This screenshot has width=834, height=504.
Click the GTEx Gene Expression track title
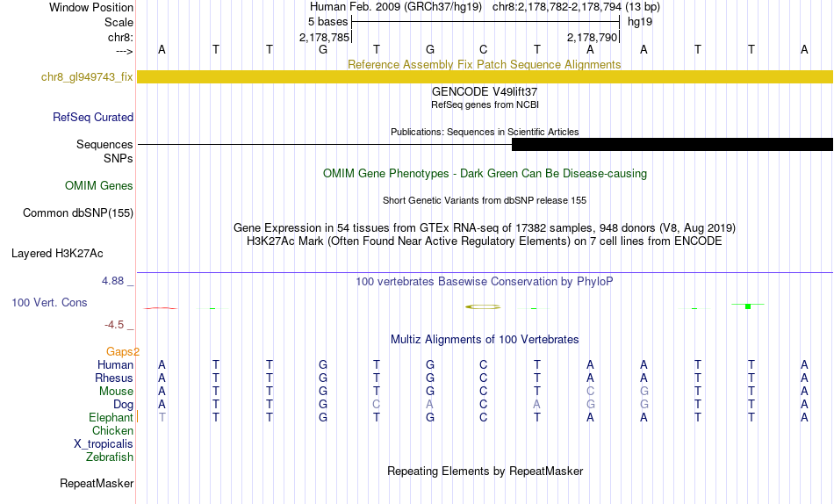485,227
